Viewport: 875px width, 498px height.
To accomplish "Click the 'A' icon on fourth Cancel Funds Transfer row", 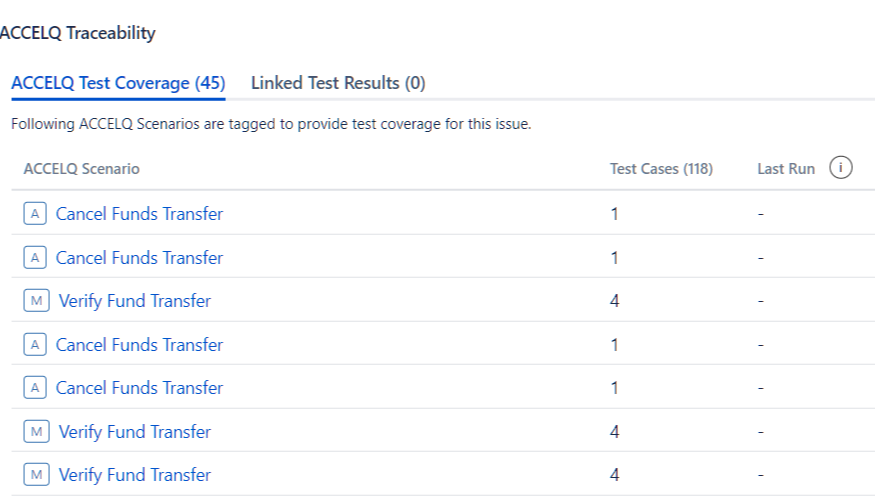I will click(x=36, y=388).
